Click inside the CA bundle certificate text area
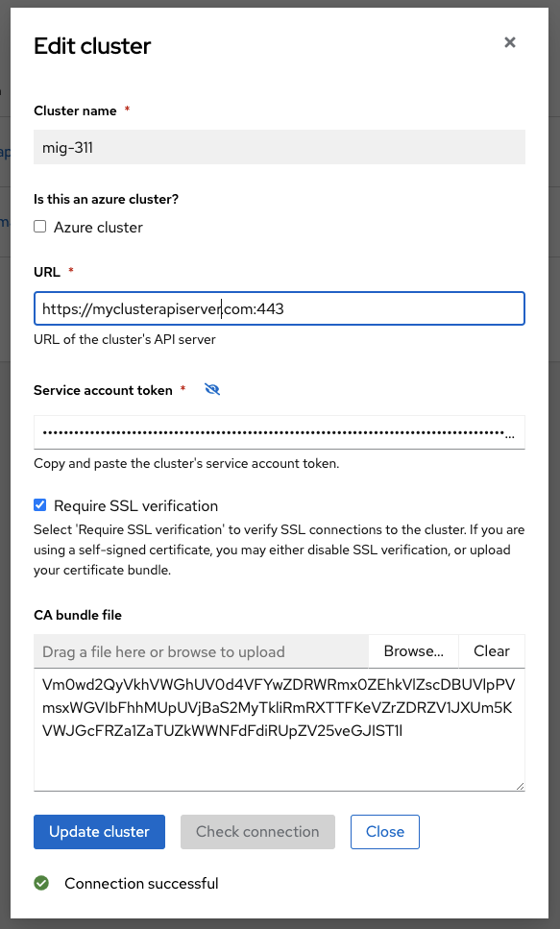 [279, 730]
